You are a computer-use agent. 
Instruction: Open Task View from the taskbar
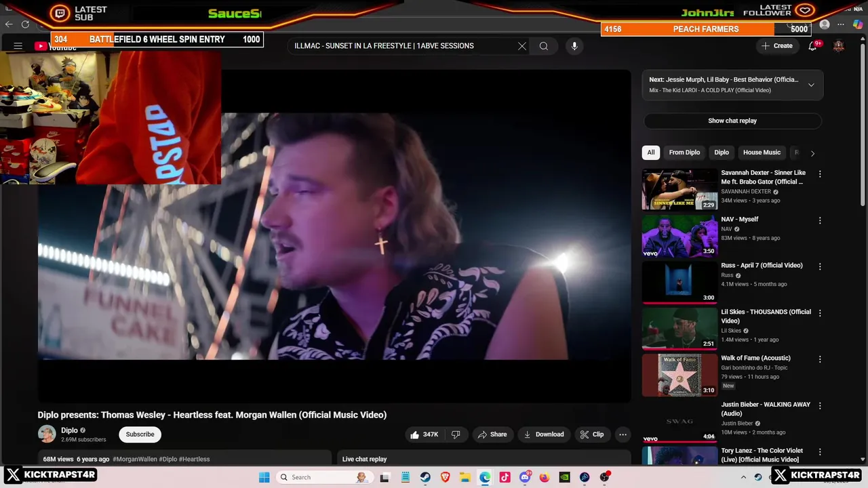tap(385, 477)
